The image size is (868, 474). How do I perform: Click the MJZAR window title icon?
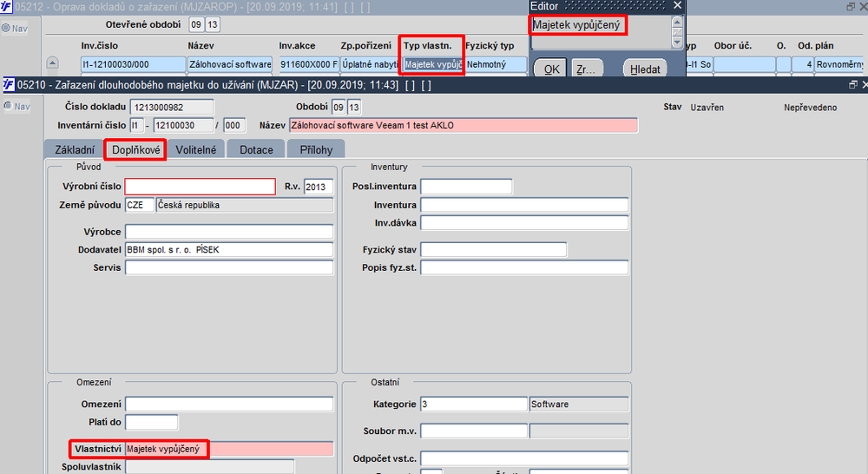tap(9, 85)
